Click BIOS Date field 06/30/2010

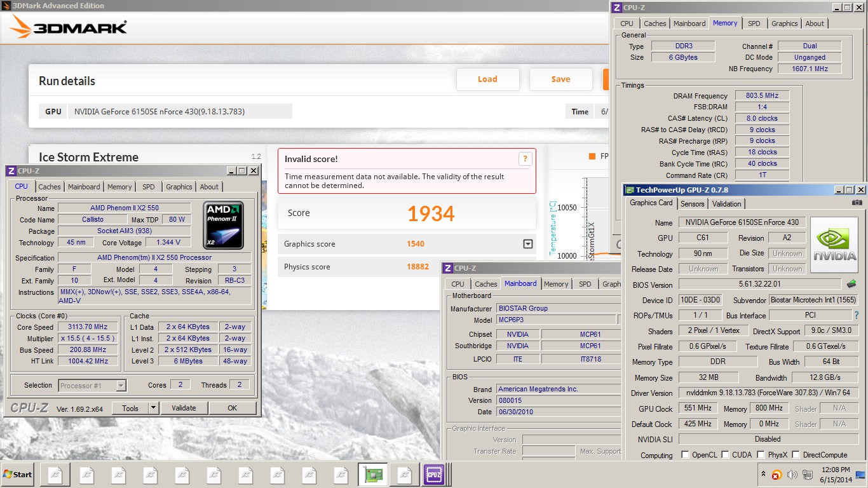coord(559,412)
